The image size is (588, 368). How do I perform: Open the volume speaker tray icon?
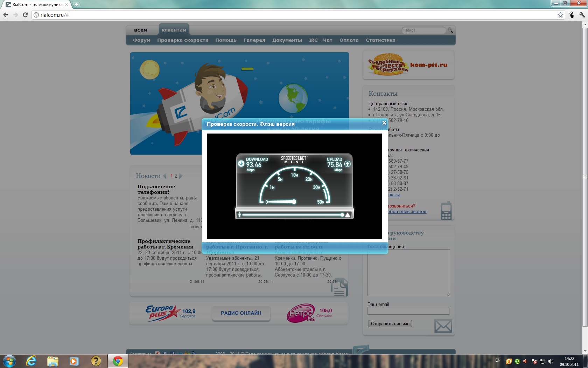(x=551, y=361)
